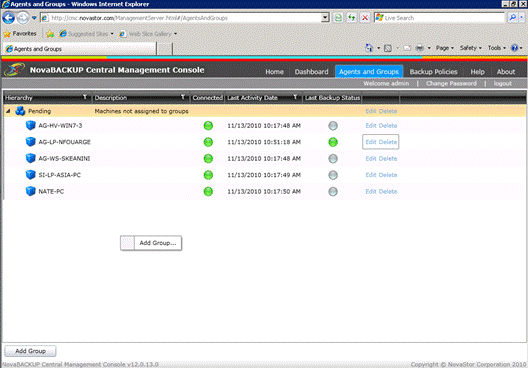
Task: Click the Read Mail icon in command bar
Action: pyautogui.click(x=407, y=48)
